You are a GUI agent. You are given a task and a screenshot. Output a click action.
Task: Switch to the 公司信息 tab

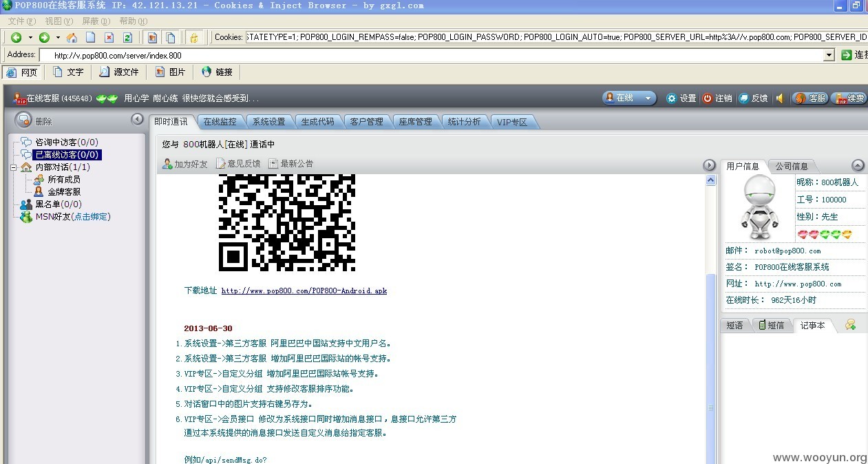click(x=792, y=166)
